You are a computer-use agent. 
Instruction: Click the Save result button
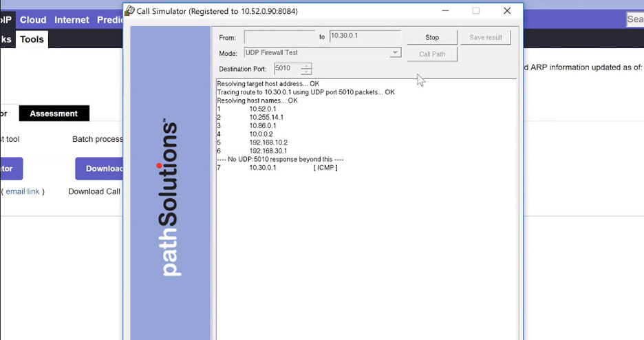click(x=486, y=37)
